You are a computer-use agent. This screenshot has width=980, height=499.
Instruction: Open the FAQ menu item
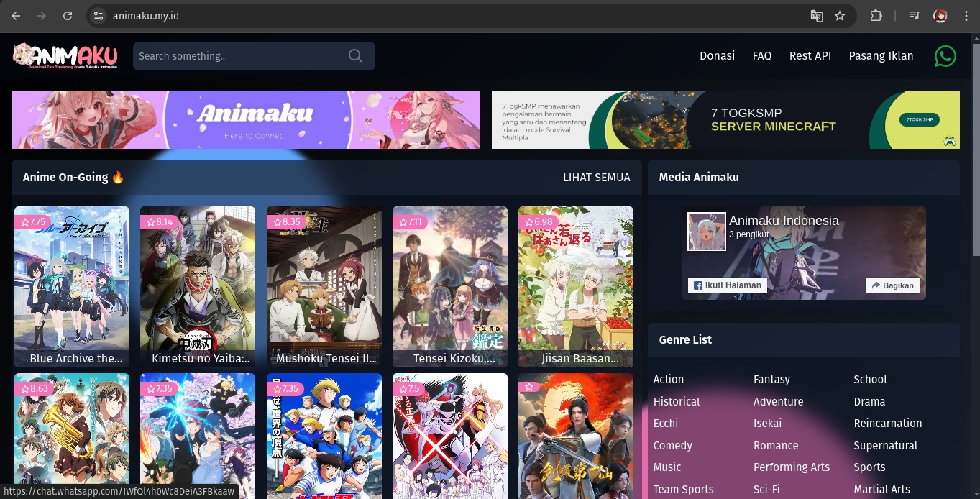[762, 56]
